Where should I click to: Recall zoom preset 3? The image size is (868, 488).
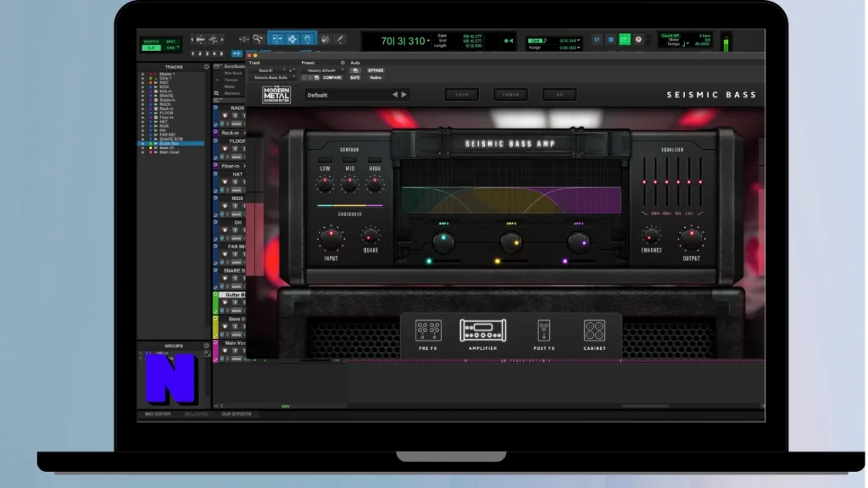207,53
